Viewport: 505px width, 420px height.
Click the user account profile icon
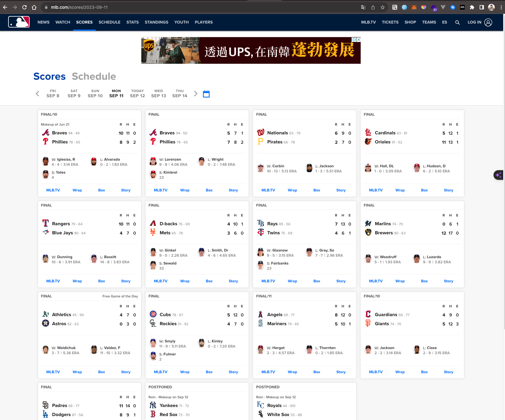(x=488, y=22)
